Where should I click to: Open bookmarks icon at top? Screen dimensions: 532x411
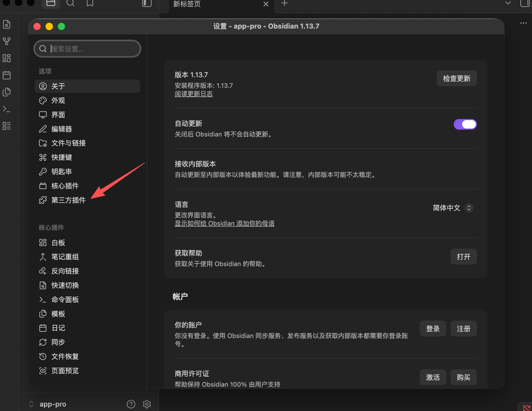pos(90,3)
